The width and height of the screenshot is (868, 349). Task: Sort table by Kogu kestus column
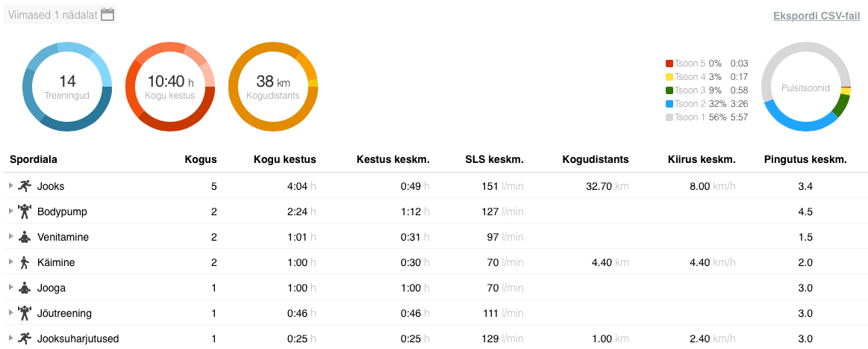tap(284, 159)
